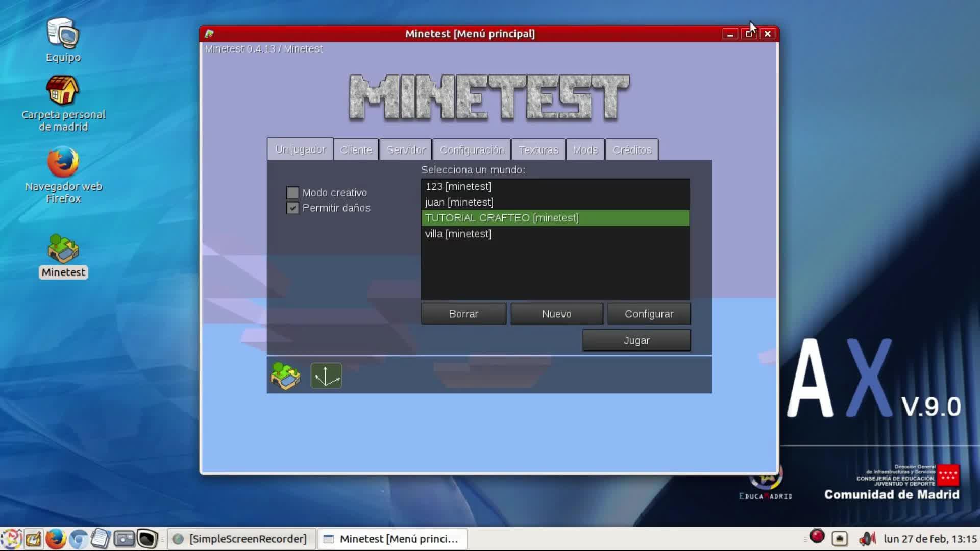Enable Modo creativo checkbox
This screenshot has height=551, width=980.
[292, 193]
